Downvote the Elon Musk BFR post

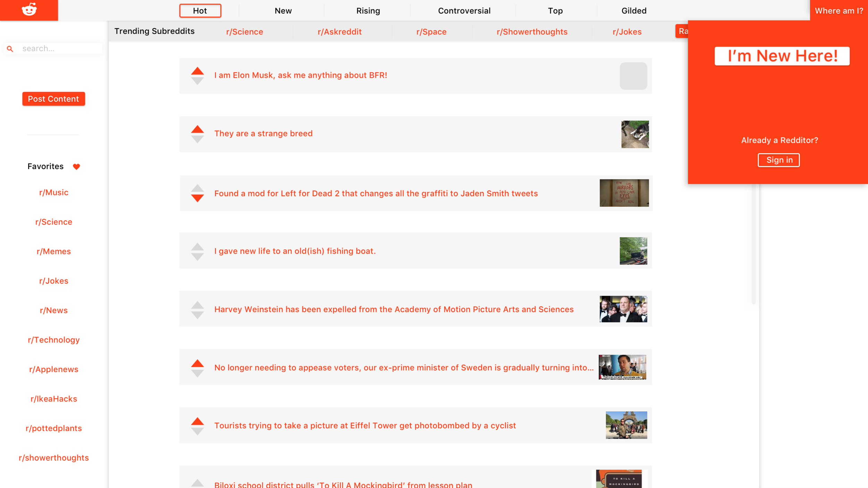click(197, 81)
